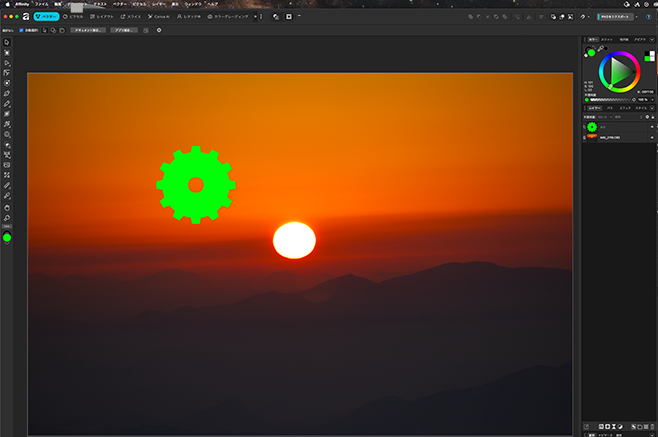Open the gear settings in context toolbar
Image resolution: width=658 pixels, height=437 pixels.
[159, 30]
